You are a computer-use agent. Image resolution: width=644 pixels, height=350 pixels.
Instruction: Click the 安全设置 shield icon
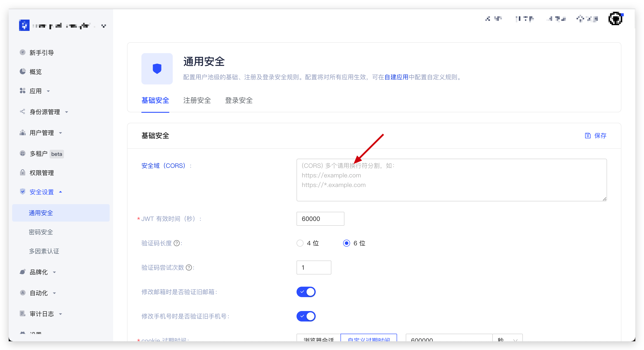pyautogui.click(x=22, y=192)
